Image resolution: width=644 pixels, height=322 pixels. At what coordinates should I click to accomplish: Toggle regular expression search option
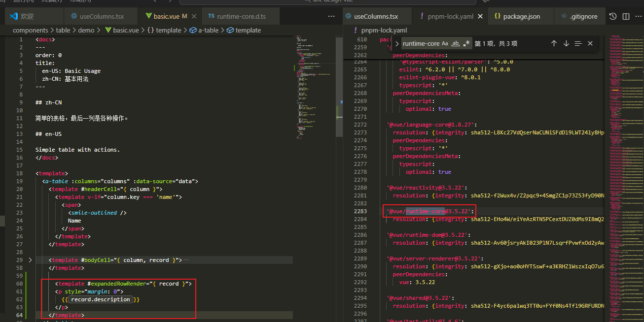pyautogui.click(x=466, y=44)
